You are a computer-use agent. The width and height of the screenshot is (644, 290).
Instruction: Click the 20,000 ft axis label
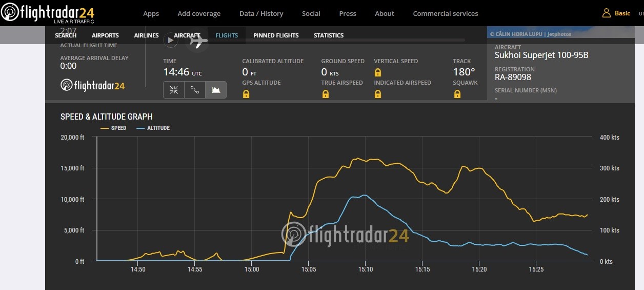point(72,137)
